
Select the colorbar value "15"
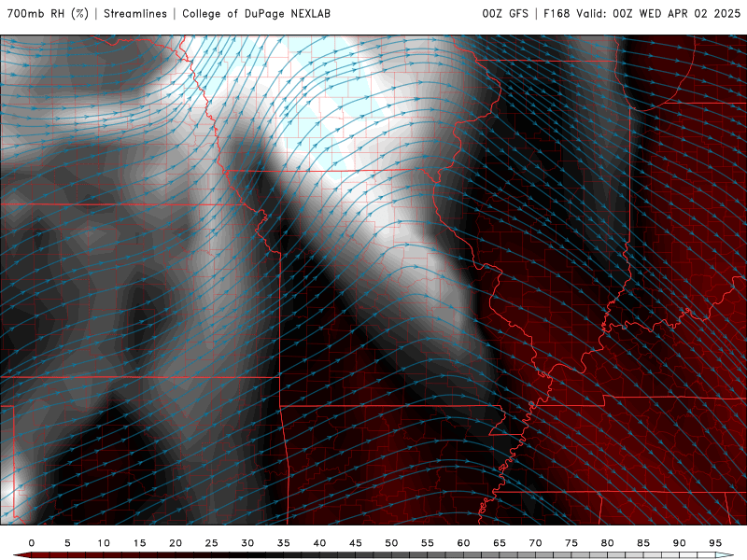tap(139, 543)
